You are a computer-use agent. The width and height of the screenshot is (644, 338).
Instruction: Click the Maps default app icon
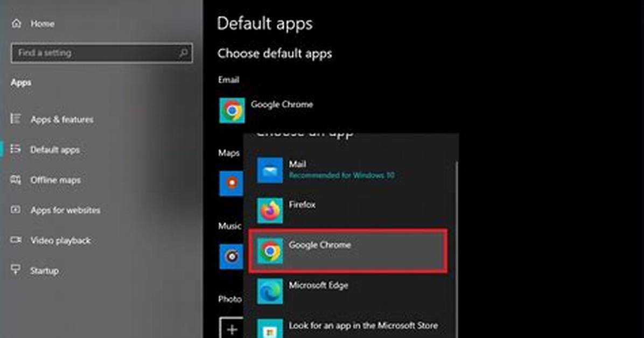pyautogui.click(x=231, y=184)
